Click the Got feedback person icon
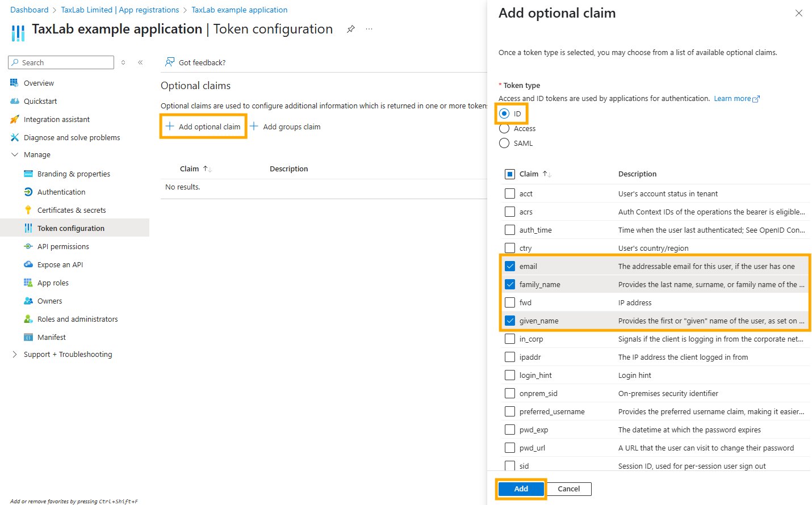The width and height of the screenshot is (812, 505). point(170,62)
